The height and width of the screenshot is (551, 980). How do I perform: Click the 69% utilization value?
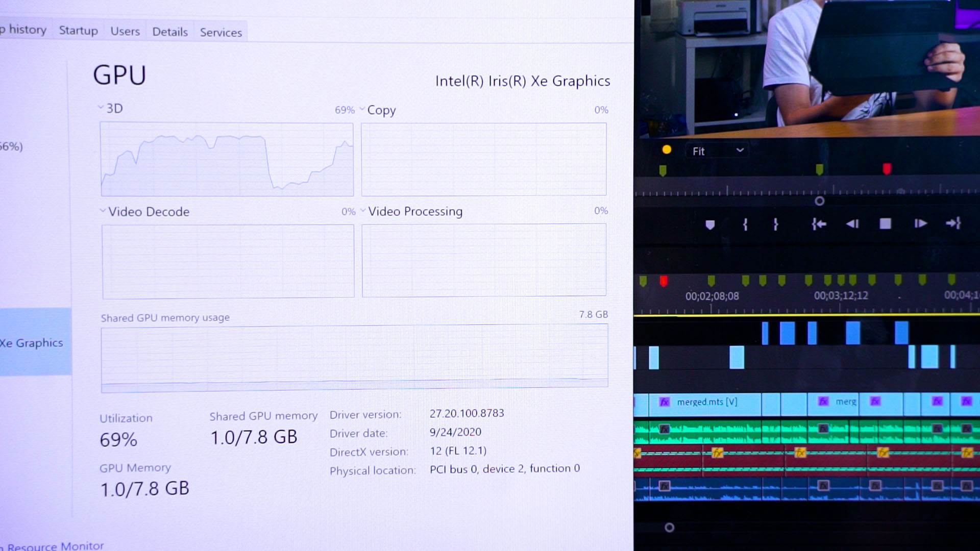click(x=118, y=440)
